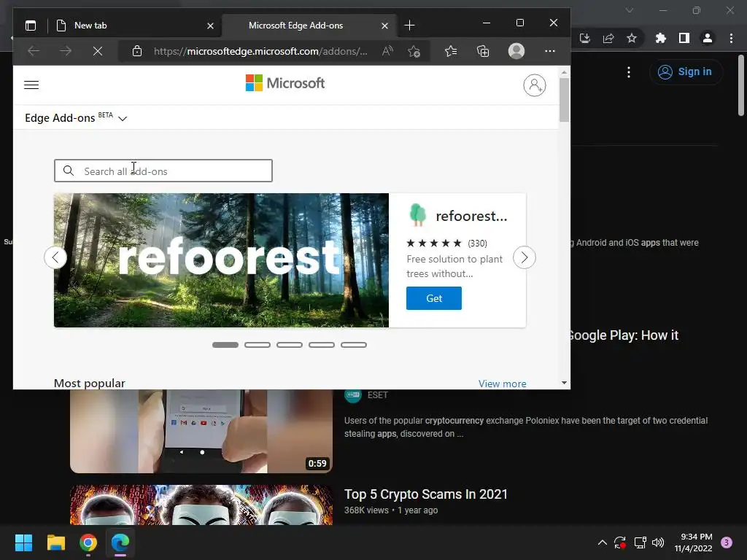Open a new Edge tab with plus
This screenshot has width=747, height=560.
(x=409, y=26)
